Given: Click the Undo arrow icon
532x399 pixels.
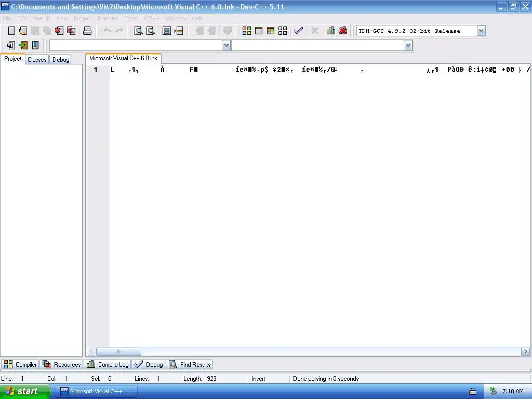Looking at the screenshot, I should tap(108, 31).
